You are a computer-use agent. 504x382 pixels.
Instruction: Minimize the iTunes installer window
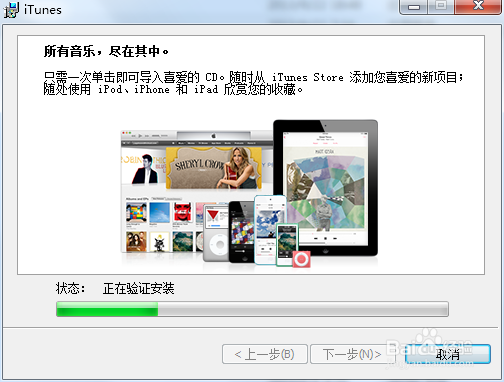[x=414, y=6]
